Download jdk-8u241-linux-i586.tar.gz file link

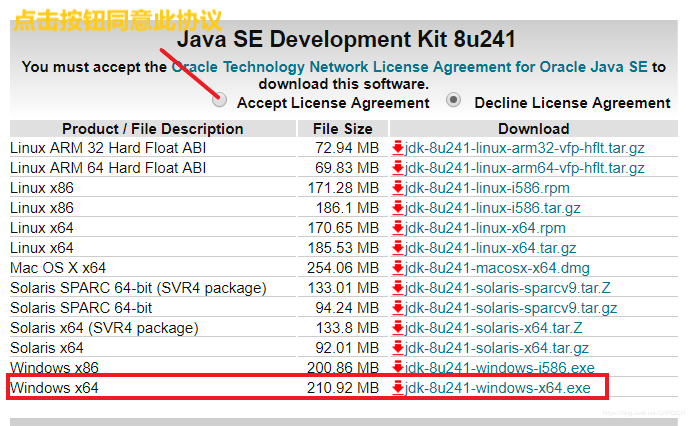pos(492,208)
